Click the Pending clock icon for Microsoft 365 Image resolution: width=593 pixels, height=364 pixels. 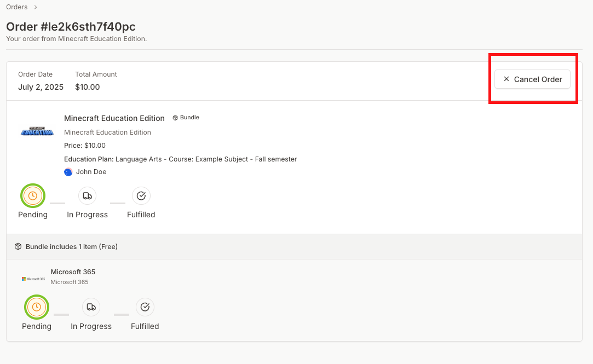tap(36, 307)
